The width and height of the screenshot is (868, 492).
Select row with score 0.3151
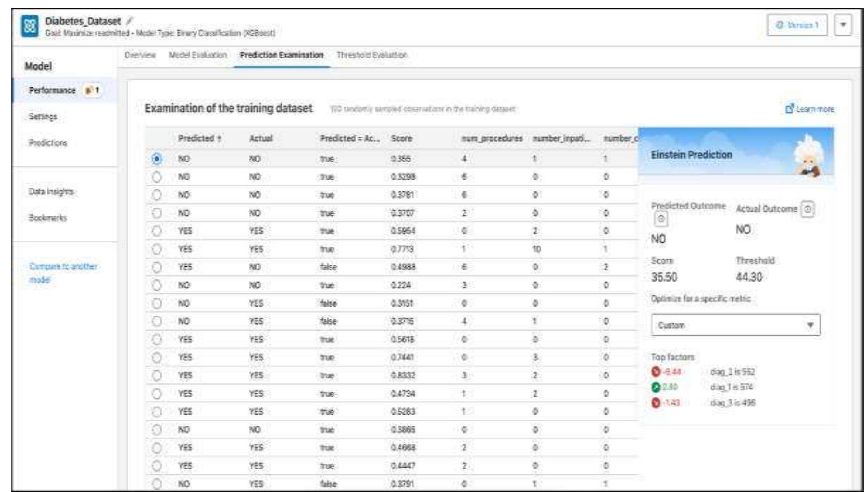[x=157, y=303]
